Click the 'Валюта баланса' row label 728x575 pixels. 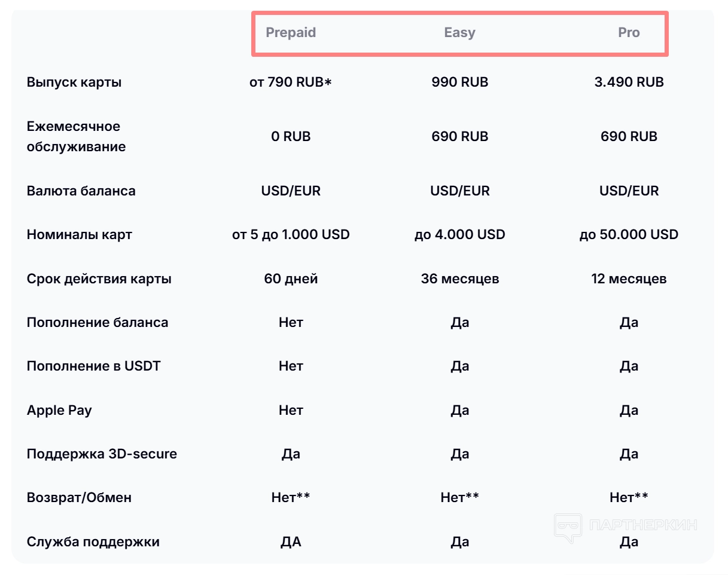81,191
